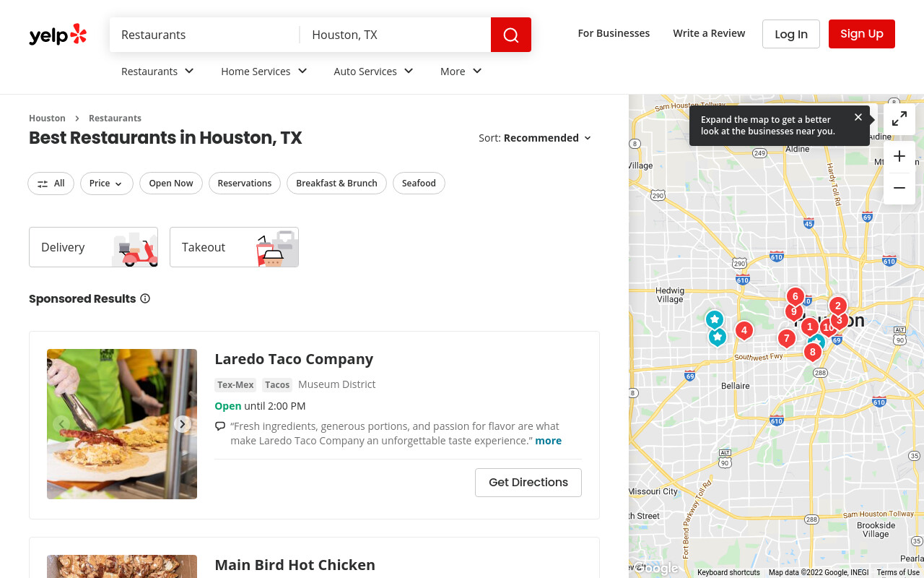Click the Log In button
Image resolution: width=924 pixels, height=578 pixels.
(x=791, y=34)
